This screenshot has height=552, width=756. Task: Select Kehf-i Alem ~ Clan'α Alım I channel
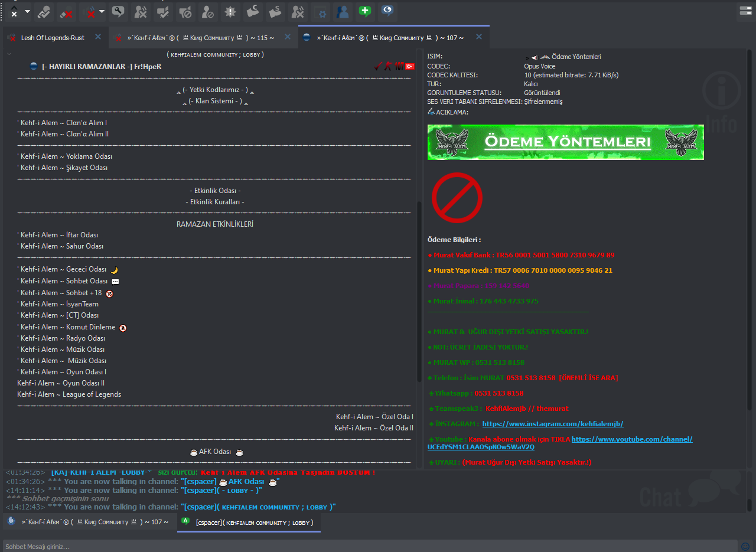62,123
